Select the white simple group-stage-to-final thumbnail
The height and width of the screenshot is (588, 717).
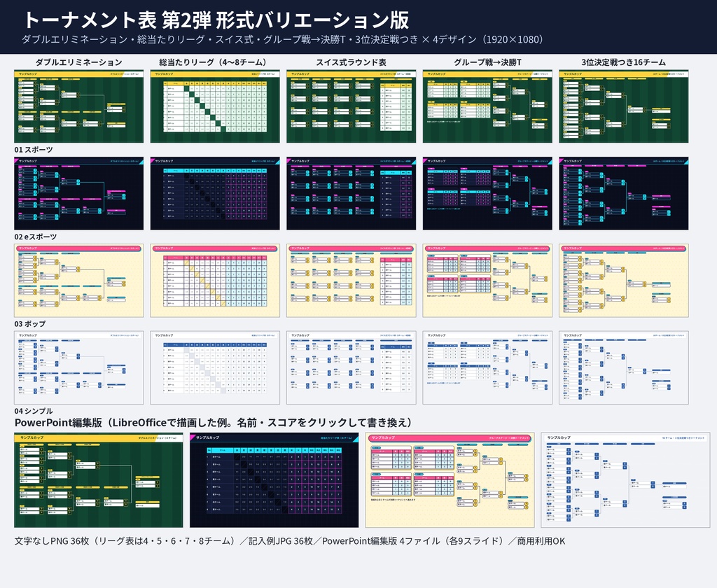(x=487, y=367)
